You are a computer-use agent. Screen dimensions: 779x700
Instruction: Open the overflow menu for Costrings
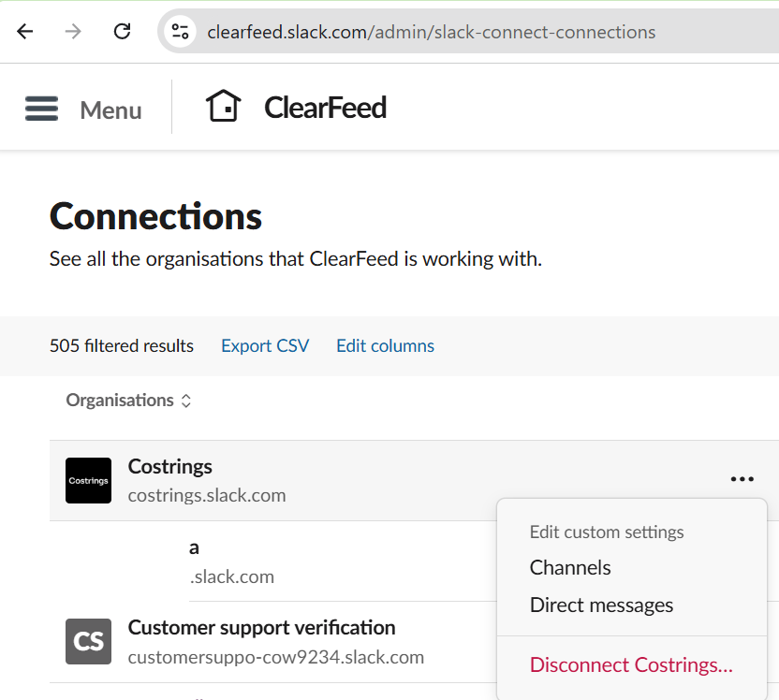pos(742,478)
